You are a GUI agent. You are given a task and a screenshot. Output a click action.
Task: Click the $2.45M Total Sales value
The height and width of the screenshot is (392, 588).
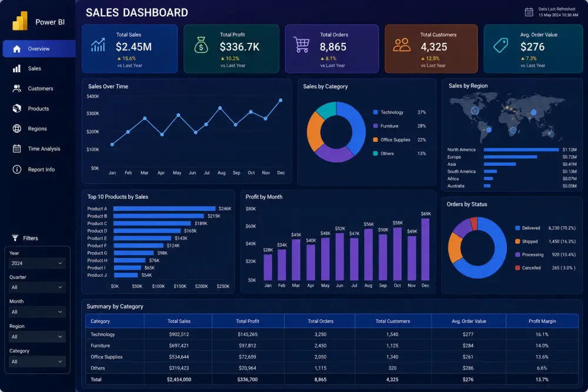(133, 47)
